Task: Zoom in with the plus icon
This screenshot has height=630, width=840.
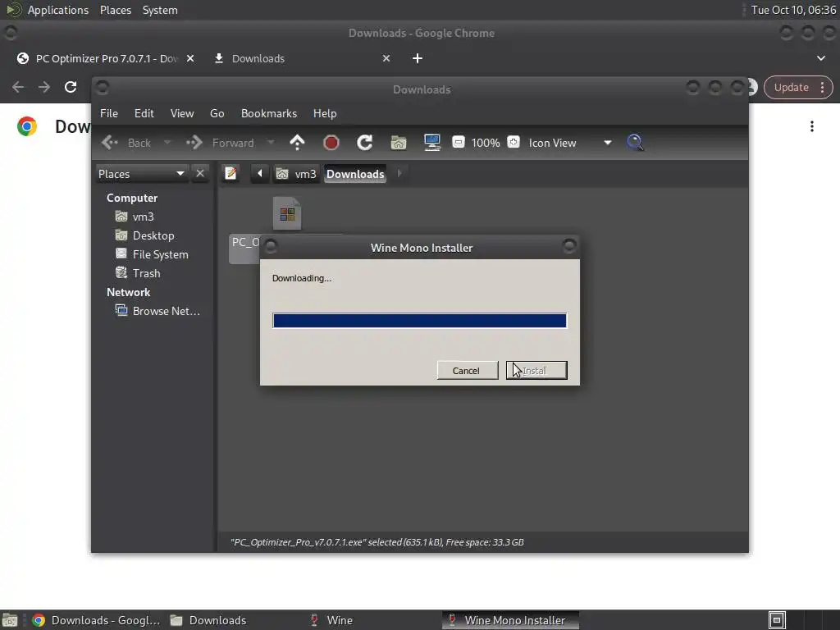Action: (x=514, y=142)
